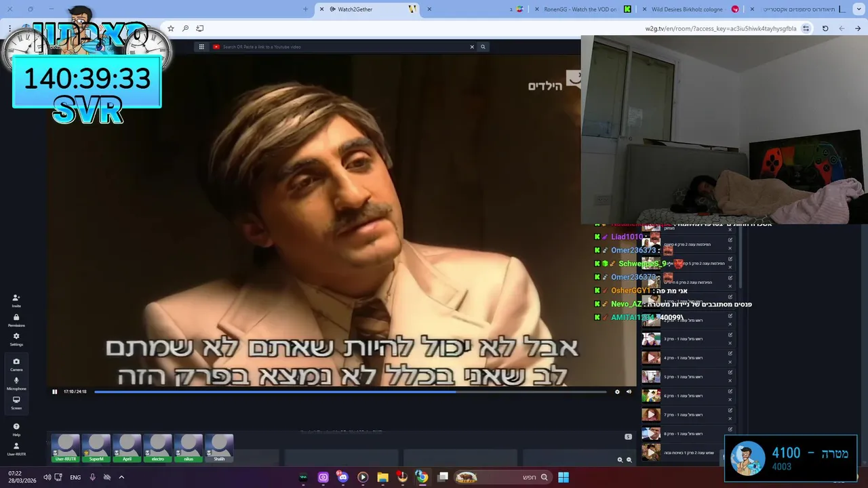
Task: Open Chrome from the taskbar
Action: pos(422,477)
